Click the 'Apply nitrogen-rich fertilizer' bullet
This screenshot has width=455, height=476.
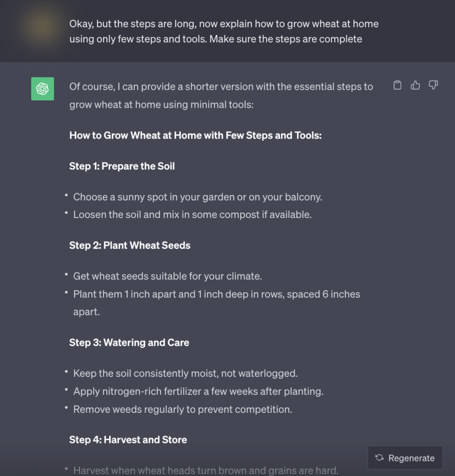point(198,391)
